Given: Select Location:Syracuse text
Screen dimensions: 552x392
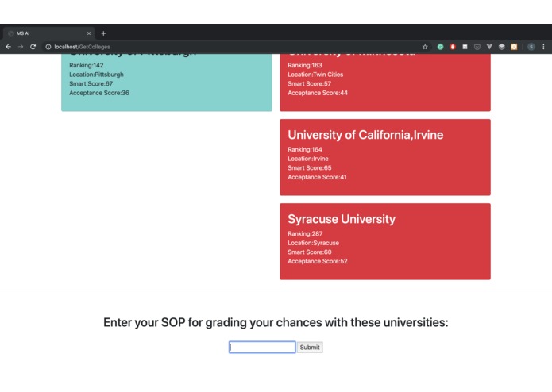Looking at the screenshot, I should [313, 243].
